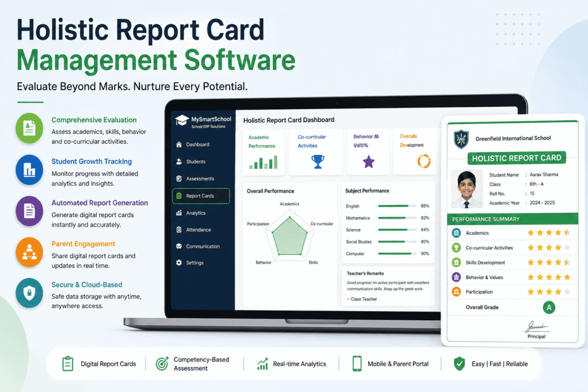Click the HOLISTIC REPORT CARD green banner

(x=517, y=158)
